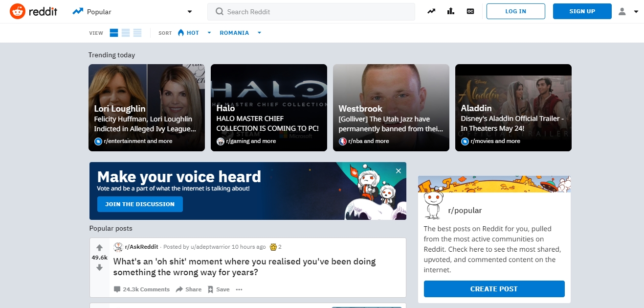Click the reddit wordmark

(43, 11)
